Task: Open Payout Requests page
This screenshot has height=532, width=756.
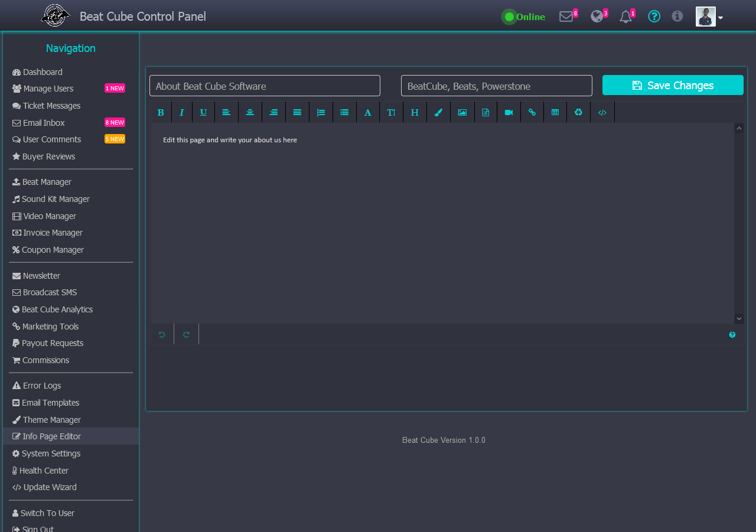Action: pos(48,343)
